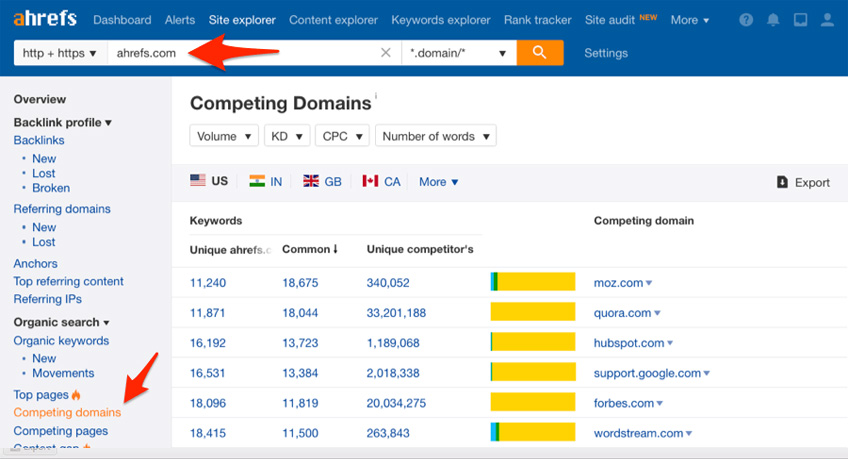Open the help question mark icon
This screenshot has width=848, height=459.
click(746, 20)
